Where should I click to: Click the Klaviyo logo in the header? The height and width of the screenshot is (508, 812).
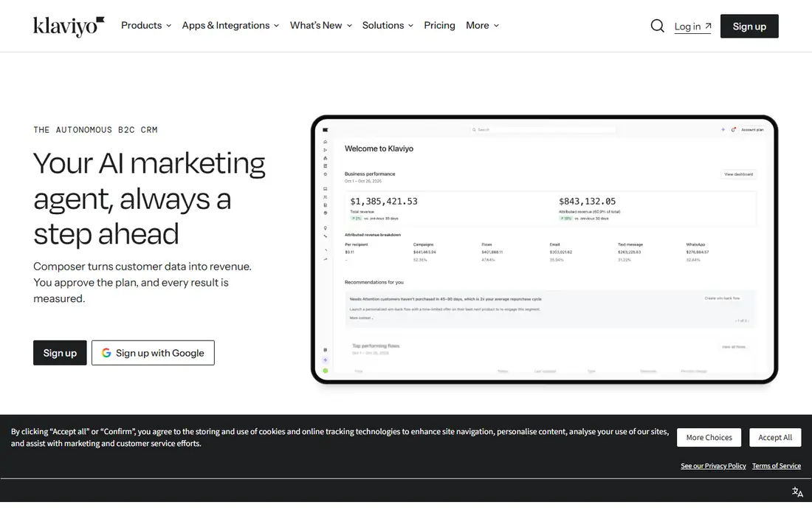[x=69, y=27]
